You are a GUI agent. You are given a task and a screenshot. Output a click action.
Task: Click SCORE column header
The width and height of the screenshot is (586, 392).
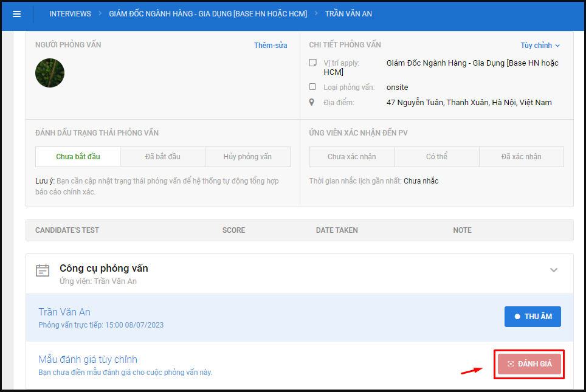pyautogui.click(x=233, y=230)
